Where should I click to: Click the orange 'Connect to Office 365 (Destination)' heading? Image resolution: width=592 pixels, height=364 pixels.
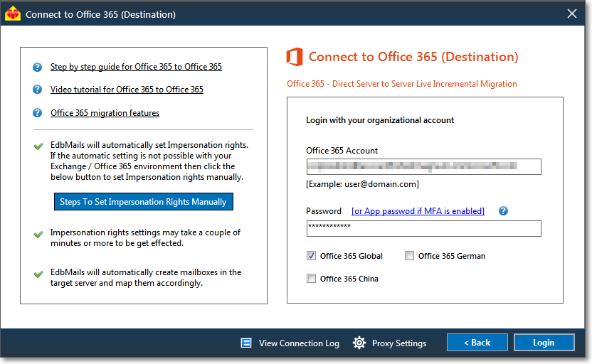[x=413, y=57]
